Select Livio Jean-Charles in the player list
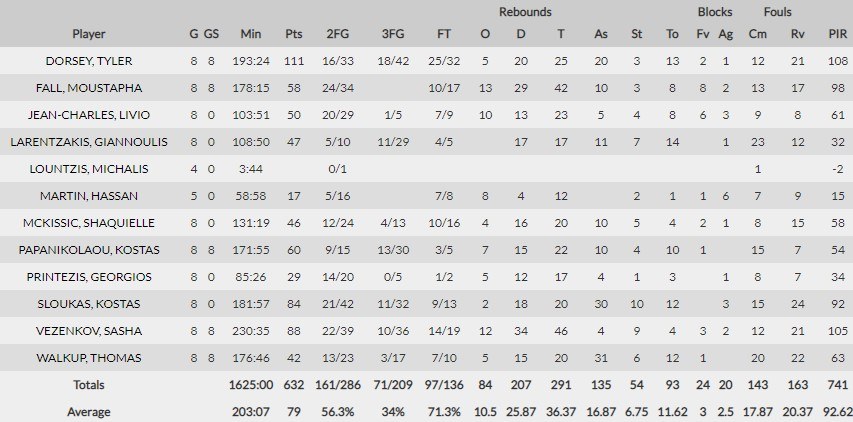Image resolution: width=853 pixels, height=422 pixels. click(88, 114)
